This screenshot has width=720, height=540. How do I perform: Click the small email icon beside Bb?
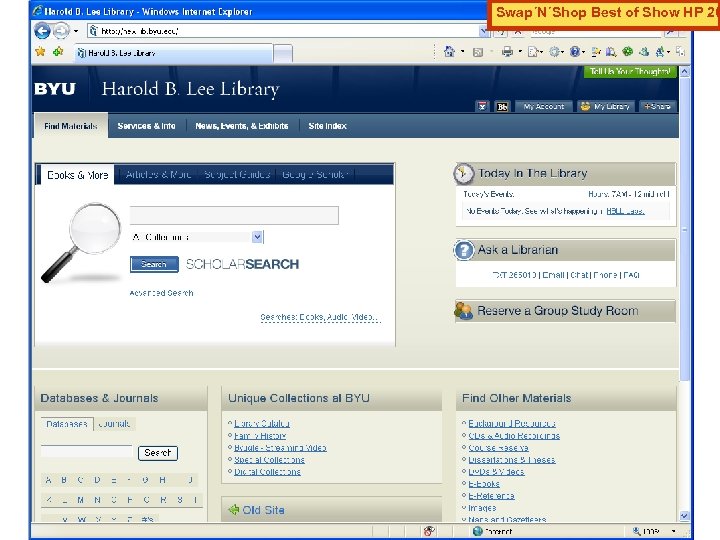coord(482,107)
